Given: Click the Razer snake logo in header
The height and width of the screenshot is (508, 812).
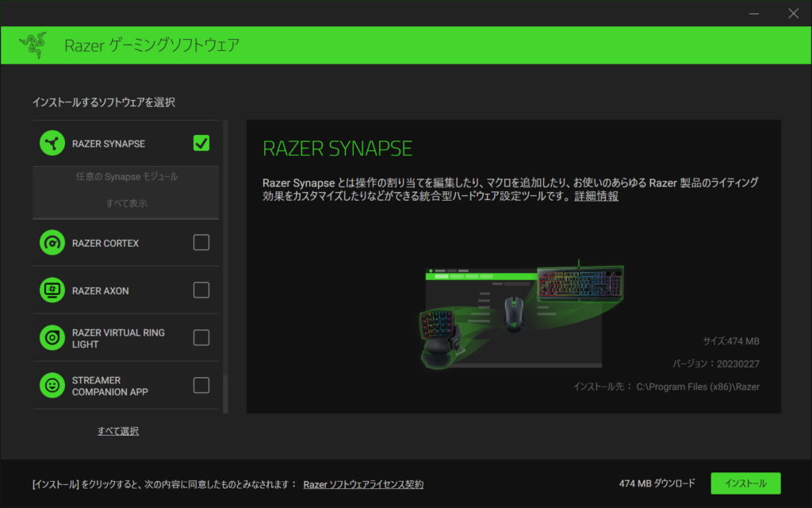Looking at the screenshot, I should (32, 44).
